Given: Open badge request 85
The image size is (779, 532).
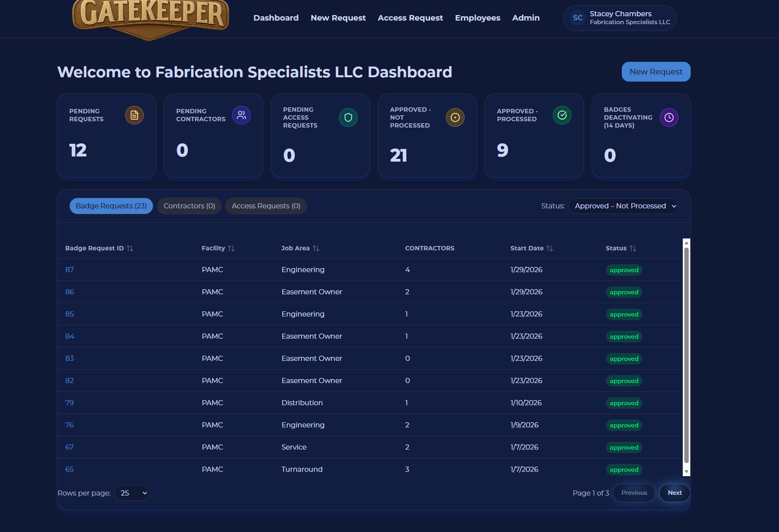Looking at the screenshot, I should coord(70,314).
